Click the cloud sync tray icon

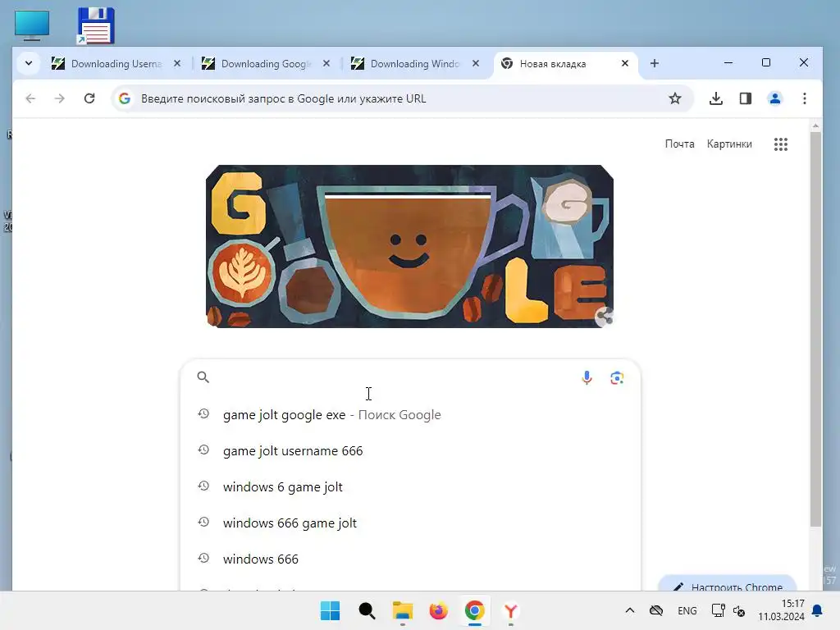pos(656,610)
